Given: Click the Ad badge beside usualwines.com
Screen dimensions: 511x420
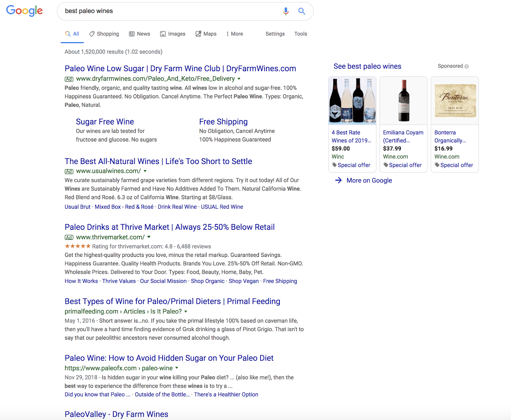Looking at the screenshot, I should tap(69, 171).
